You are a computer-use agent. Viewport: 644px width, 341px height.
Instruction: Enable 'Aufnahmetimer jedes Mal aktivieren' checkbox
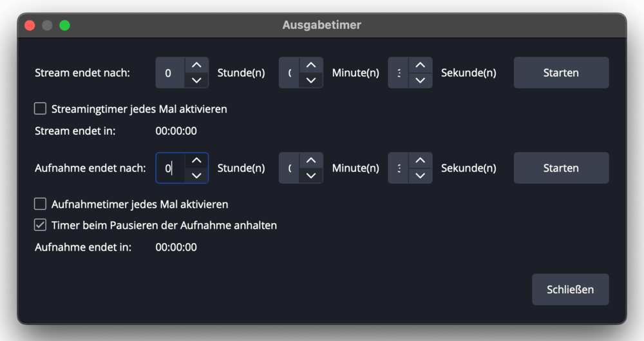point(41,204)
